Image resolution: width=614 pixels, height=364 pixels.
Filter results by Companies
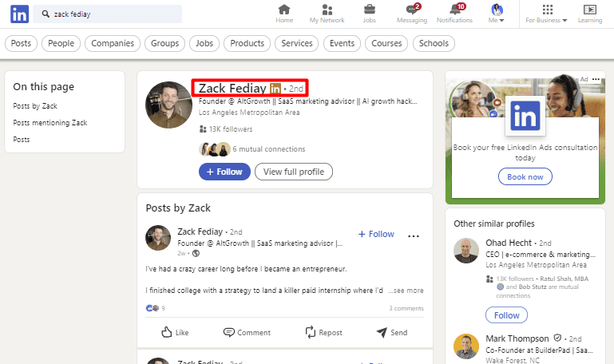[113, 43]
